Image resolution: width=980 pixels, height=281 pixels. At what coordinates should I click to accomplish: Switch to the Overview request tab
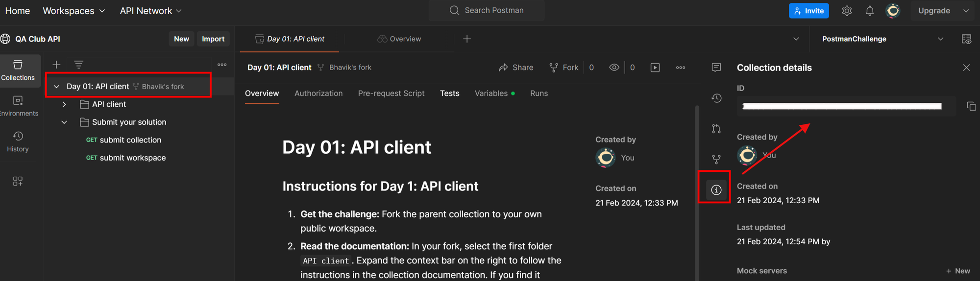399,39
